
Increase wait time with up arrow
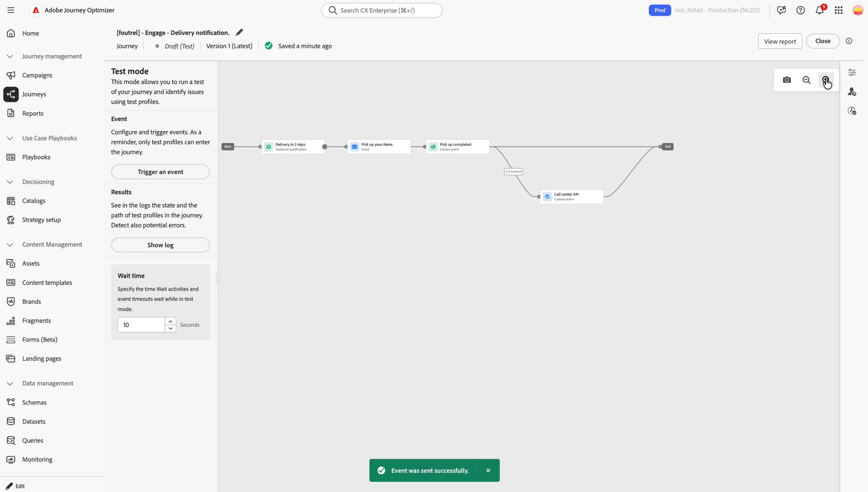click(x=170, y=322)
